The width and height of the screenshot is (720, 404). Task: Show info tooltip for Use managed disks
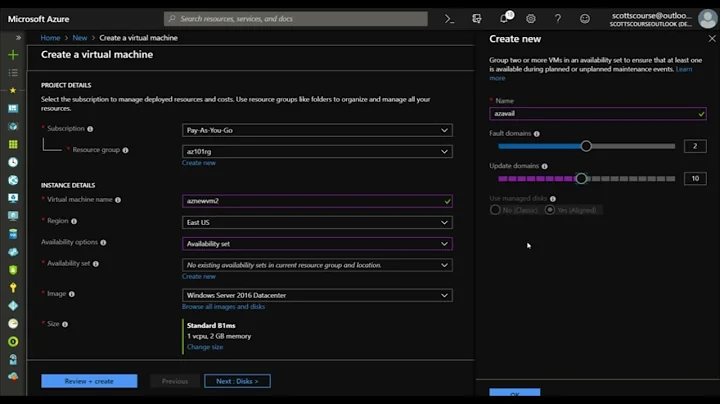553,199
